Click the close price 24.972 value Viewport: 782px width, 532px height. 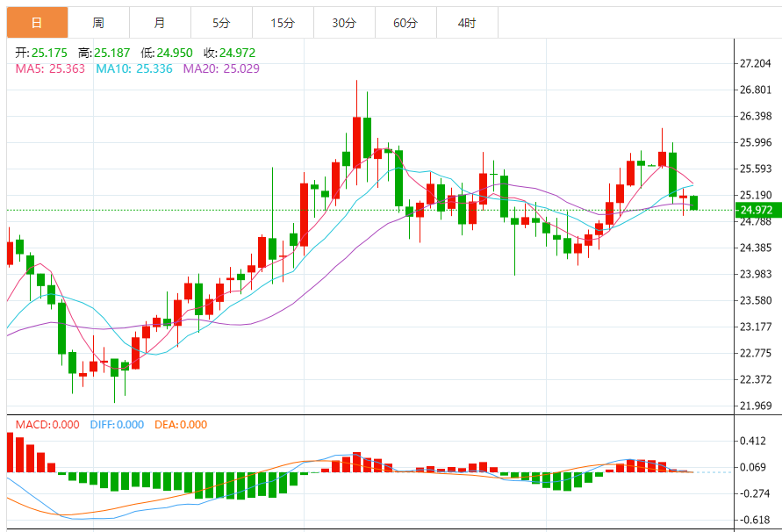(237, 53)
